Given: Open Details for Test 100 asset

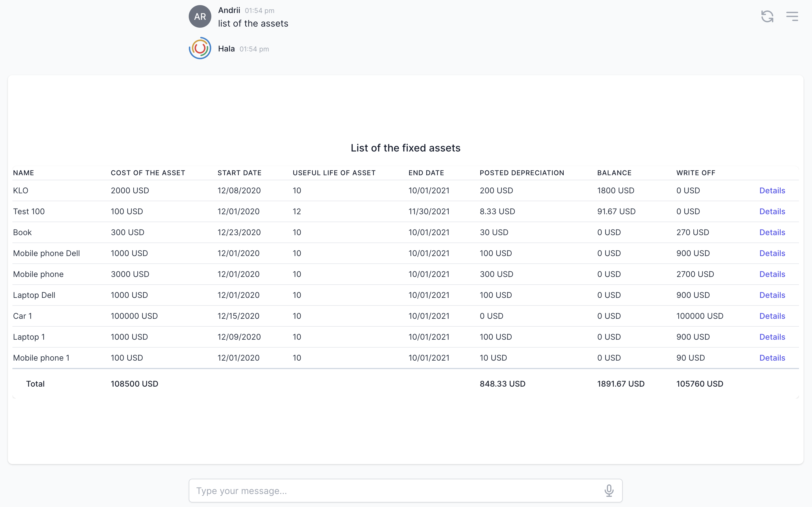Looking at the screenshot, I should tap(772, 211).
